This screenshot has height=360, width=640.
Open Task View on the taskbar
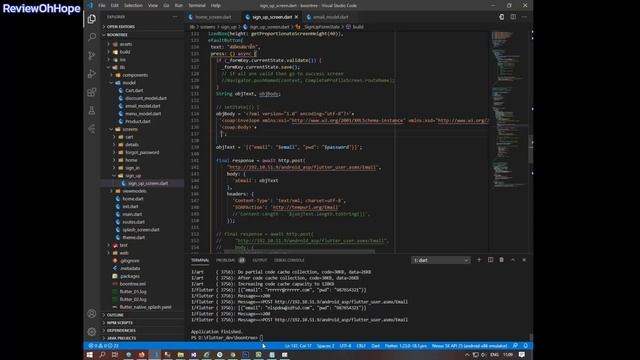click(115, 355)
